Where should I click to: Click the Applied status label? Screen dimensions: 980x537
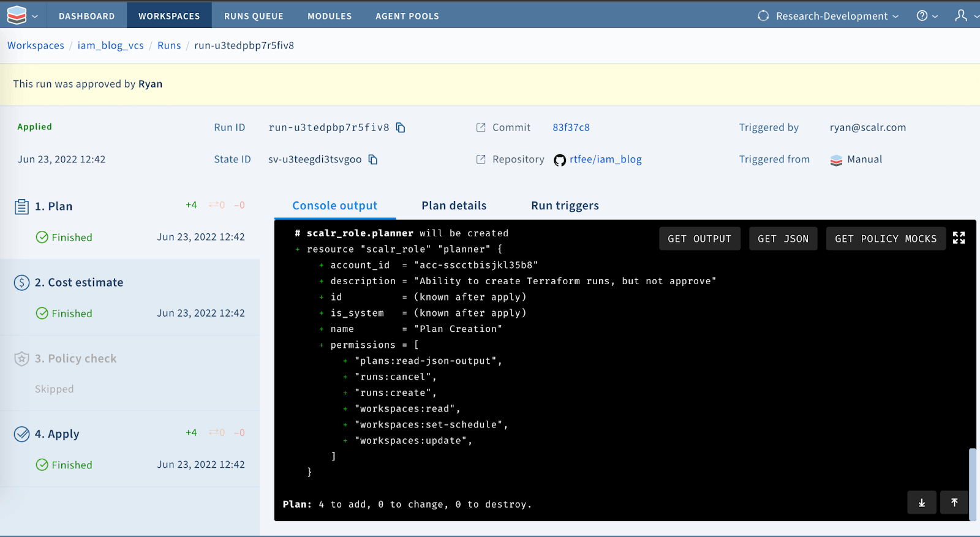tap(34, 127)
